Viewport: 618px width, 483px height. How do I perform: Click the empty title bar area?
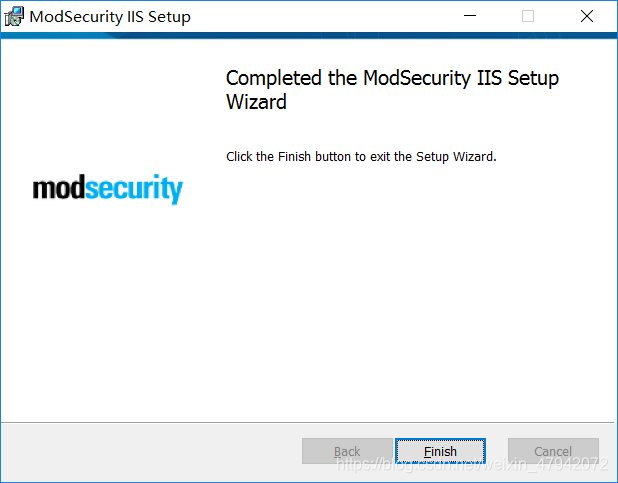(320, 16)
